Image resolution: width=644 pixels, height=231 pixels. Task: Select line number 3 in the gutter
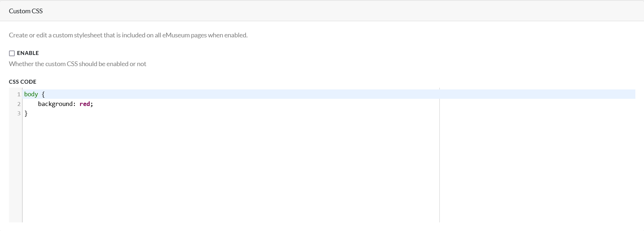coord(18,114)
